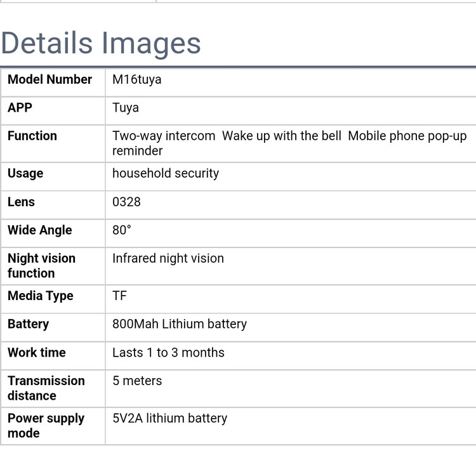Screen dimensions: 476x453
Task: Select the "Media Type" row label
Action: coord(41,296)
